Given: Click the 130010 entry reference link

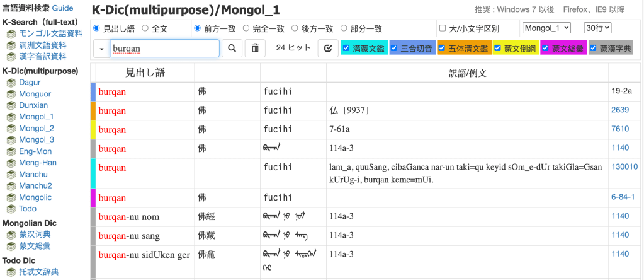Looking at the screenshot, I should coord(624,166).
